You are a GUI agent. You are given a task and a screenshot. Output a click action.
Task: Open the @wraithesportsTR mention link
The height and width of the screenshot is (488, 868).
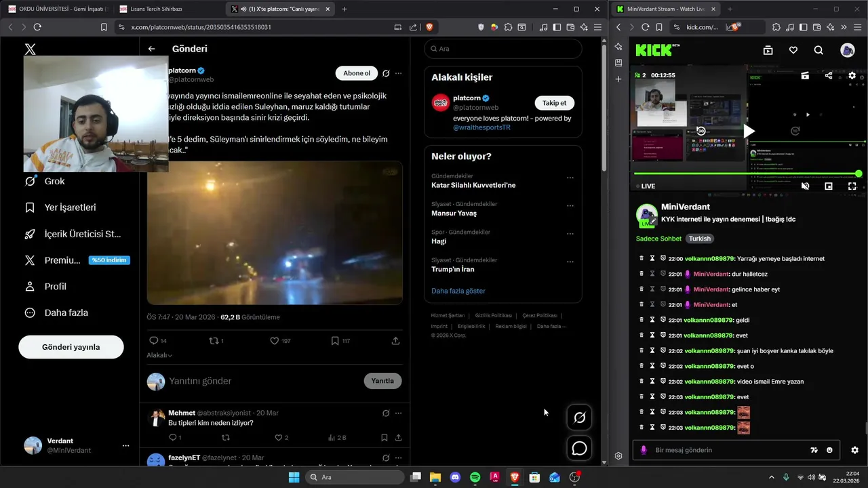(481, 127)
